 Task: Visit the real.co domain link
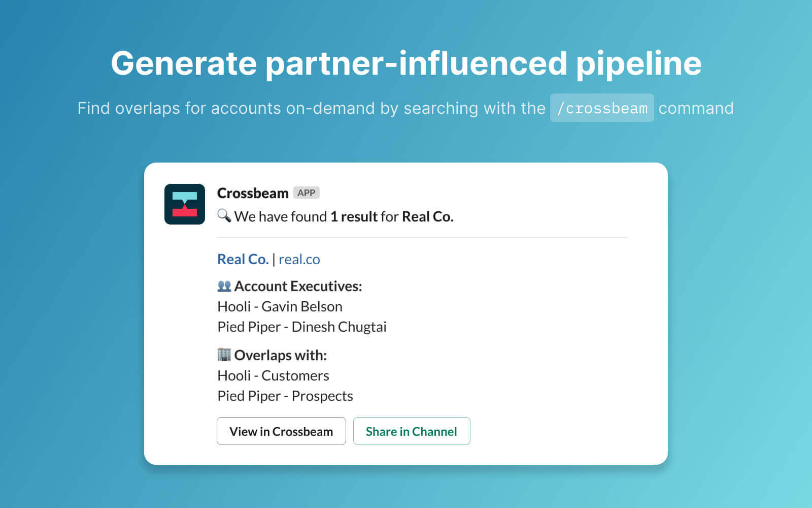(x=299, y=259)
